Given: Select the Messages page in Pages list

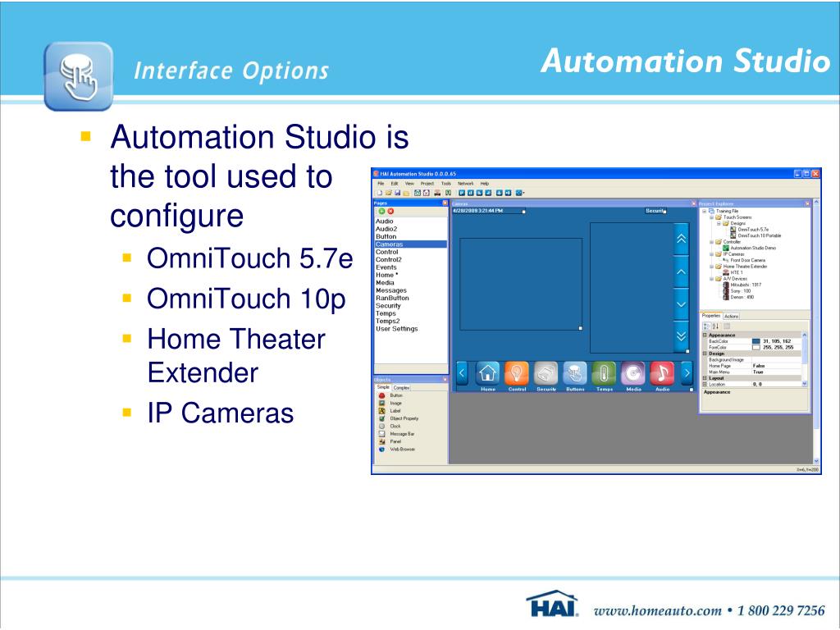Looking at the screenshot, I should pyautogui.click(x=391, y=290).
